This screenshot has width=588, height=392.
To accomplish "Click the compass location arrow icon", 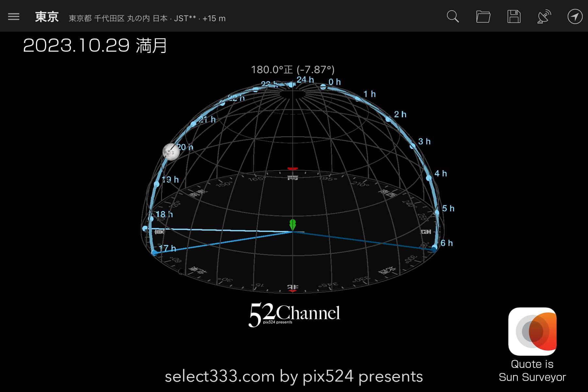I will (x=575, y=17).
